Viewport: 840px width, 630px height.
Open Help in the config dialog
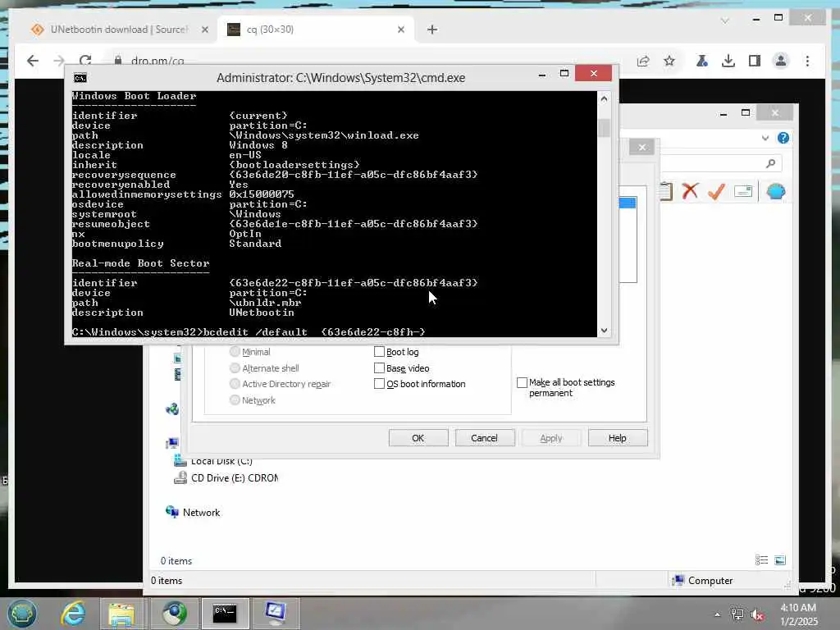coord(618,438)
